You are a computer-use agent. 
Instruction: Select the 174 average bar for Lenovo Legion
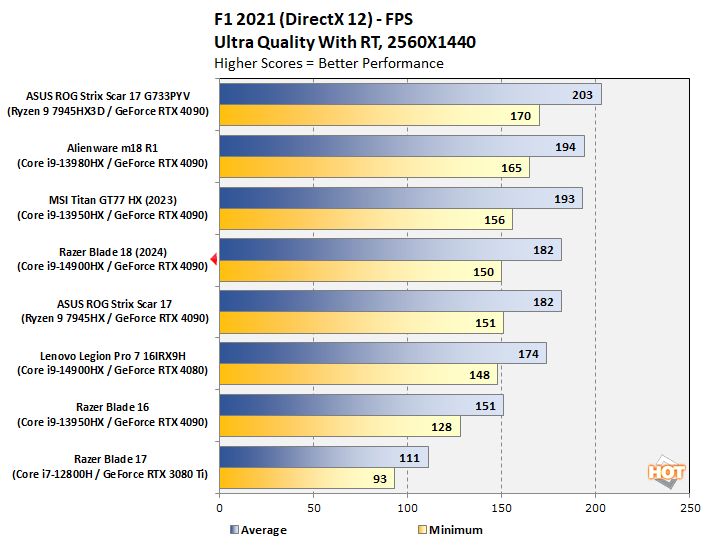click(383, 353)
